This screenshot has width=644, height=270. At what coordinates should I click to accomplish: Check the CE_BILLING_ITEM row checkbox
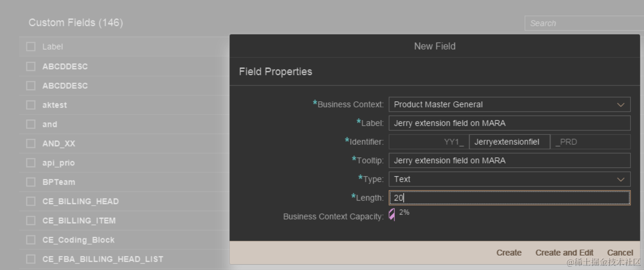click(31, 220)
